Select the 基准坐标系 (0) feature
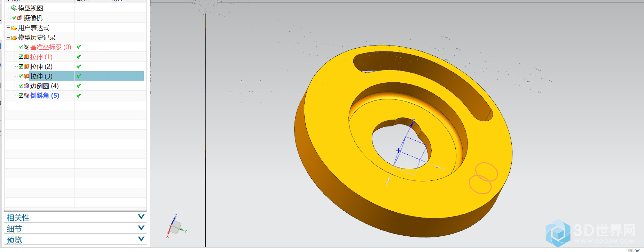 tap(51, 47)
